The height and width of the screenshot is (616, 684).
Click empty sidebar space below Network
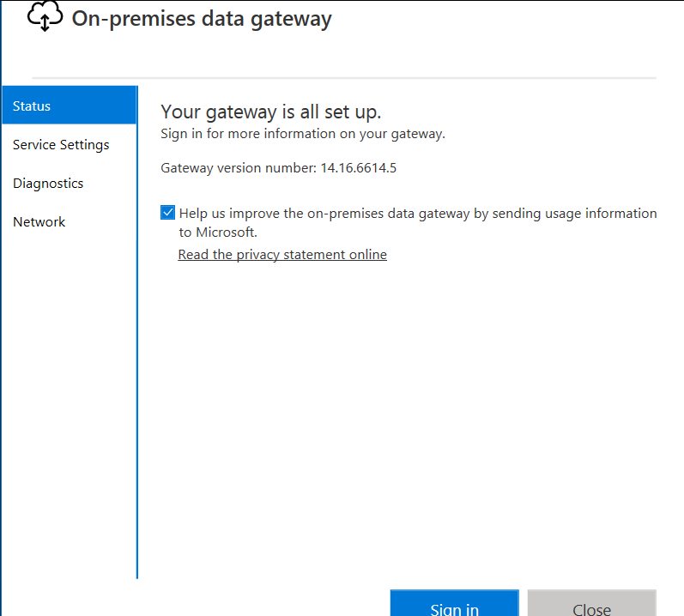tap(70, 392)
